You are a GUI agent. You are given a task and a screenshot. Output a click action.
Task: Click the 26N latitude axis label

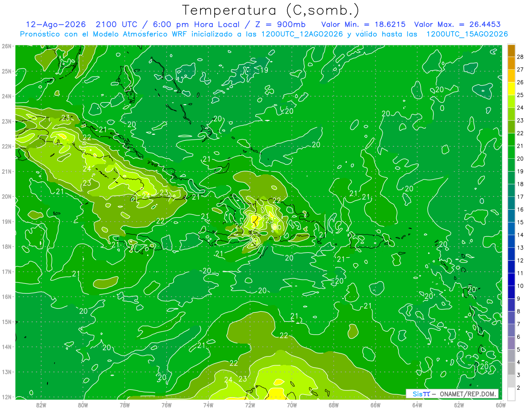pos(6,46)
